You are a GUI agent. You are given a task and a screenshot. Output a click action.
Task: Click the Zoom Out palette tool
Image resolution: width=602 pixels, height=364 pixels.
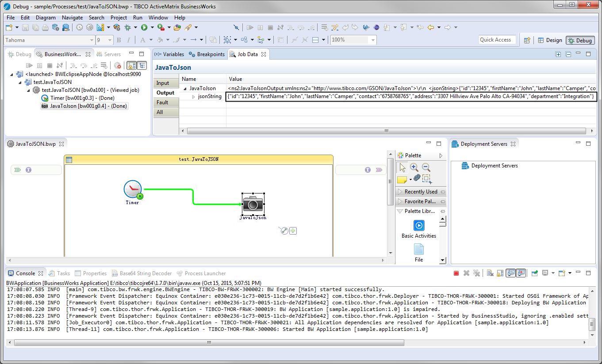click(x=426, y=167)
